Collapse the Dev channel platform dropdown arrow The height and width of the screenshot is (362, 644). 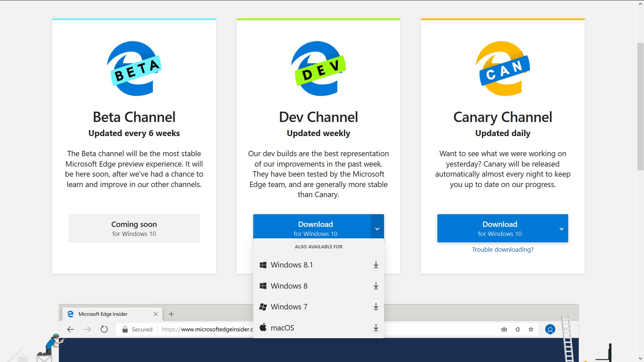(377, 229)
